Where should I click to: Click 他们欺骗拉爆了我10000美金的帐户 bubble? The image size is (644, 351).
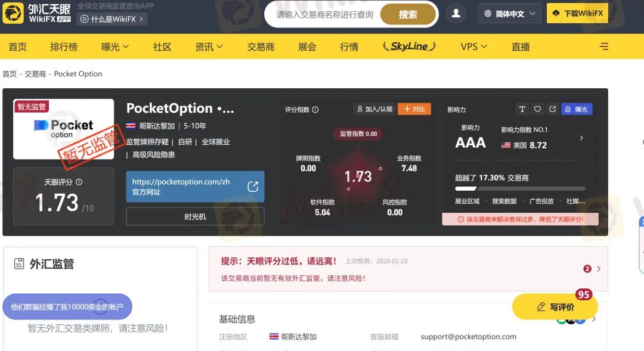point(67,307)
